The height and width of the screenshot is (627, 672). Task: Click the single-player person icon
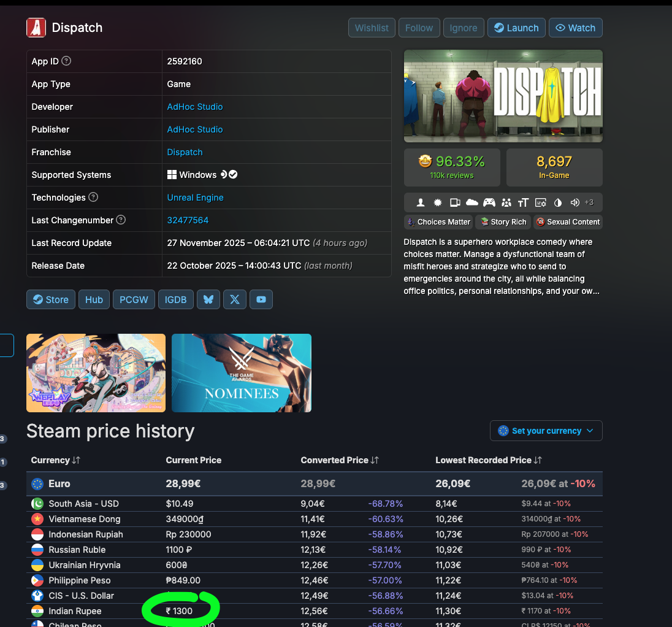point(421,202)
